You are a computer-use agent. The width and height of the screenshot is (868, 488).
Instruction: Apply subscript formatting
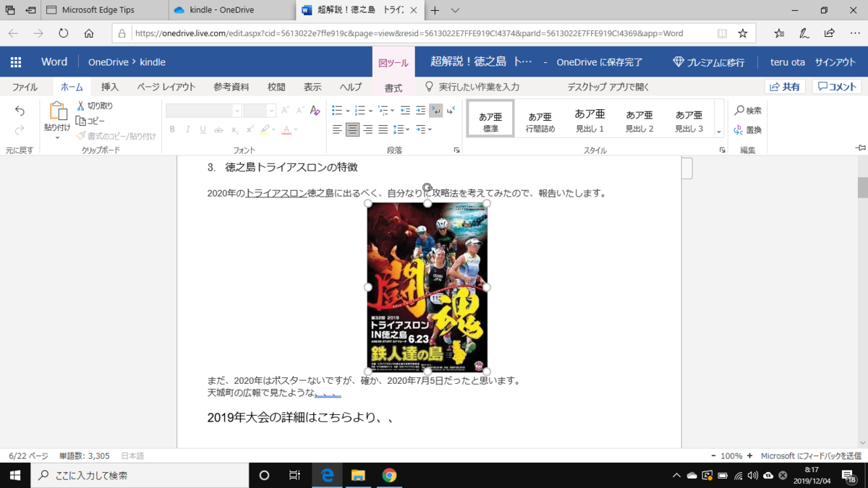(234, 129)
